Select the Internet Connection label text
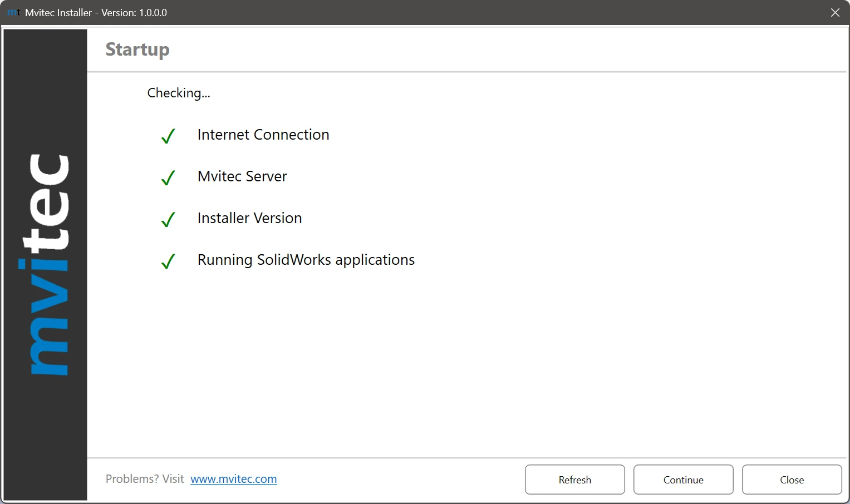850x504 pixels. pos(263,135)
